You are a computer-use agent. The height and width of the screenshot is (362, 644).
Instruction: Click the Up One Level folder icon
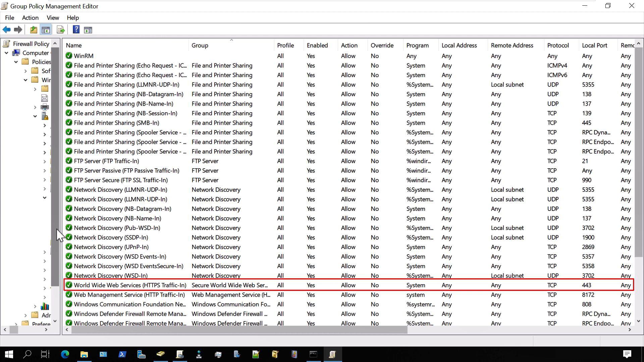pyautogui.click(x=34, y=30)
